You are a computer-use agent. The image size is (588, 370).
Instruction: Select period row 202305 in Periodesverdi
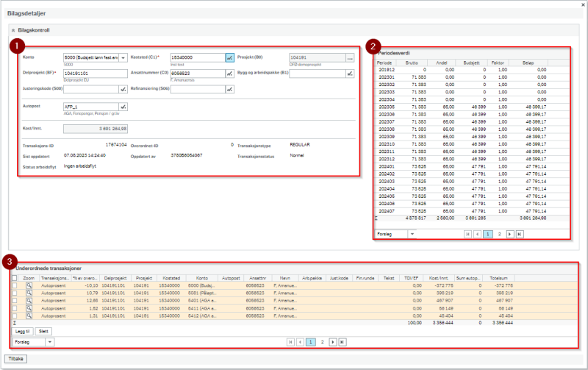[x=472, y=107]
